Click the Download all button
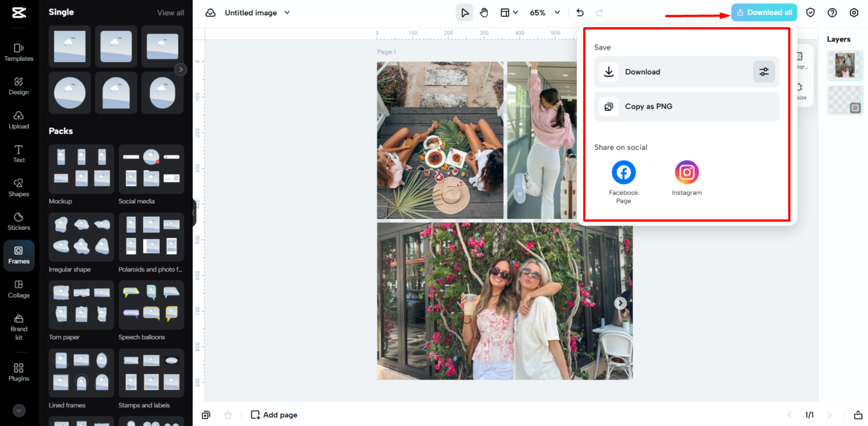The image size is (868, 426). pos(764,12)
